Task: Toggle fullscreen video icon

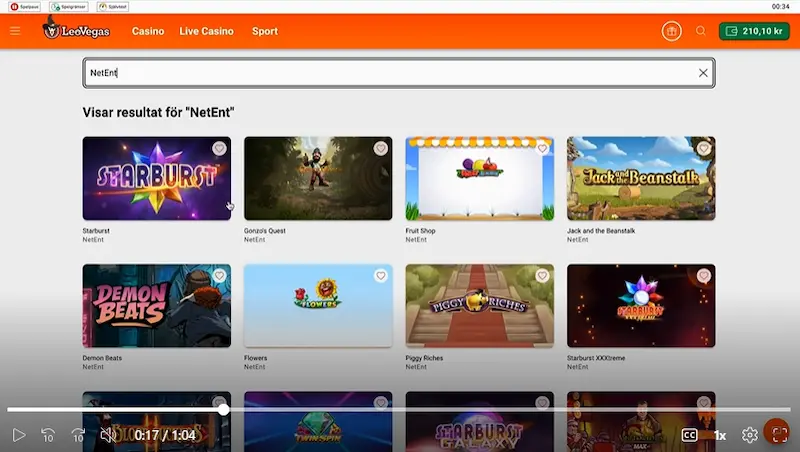Action: pyautogui.click(x=779, y=435)
